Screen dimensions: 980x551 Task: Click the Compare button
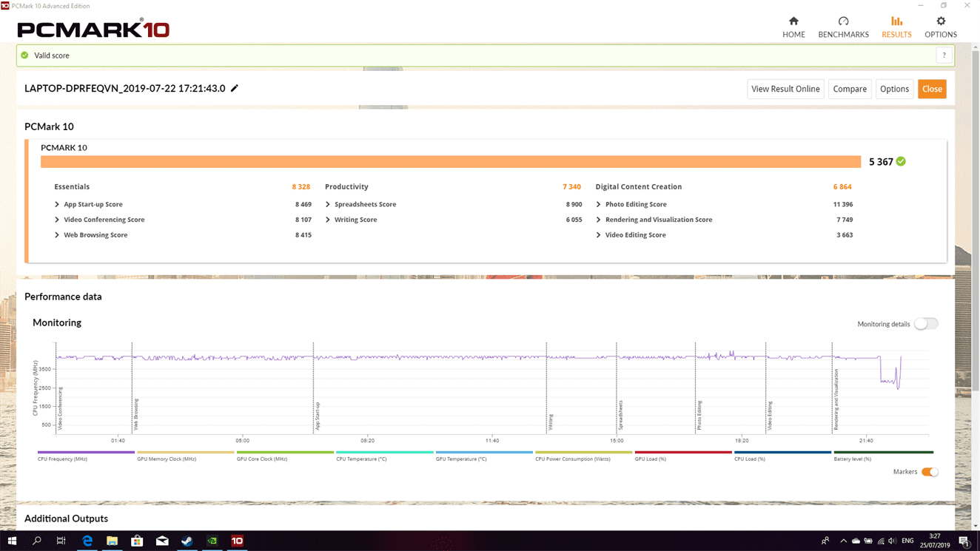850,89
